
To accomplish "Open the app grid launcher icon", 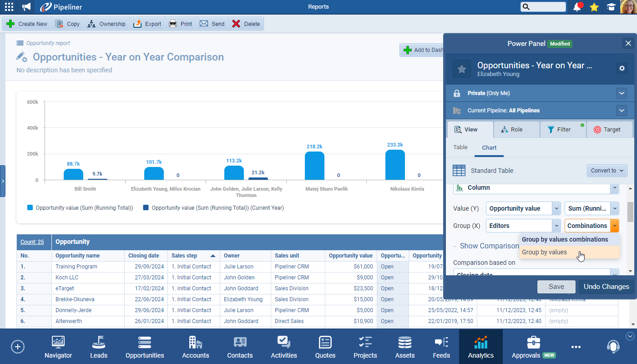I will [x=9, y=7].
